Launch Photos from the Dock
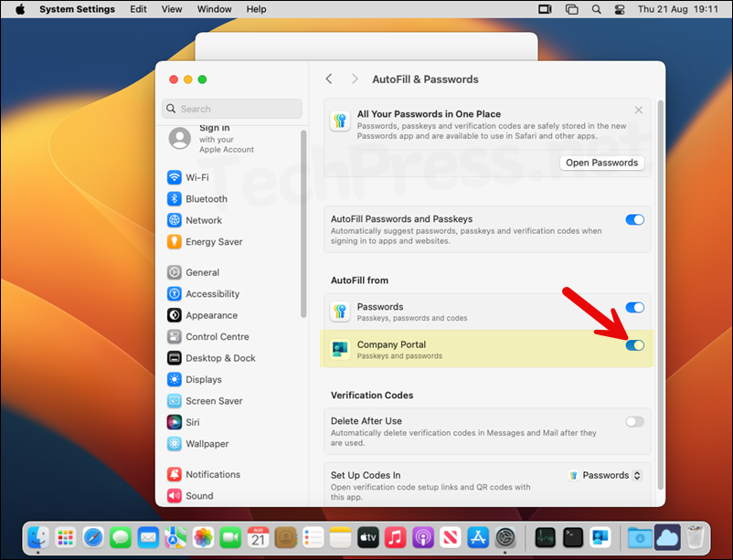 pyautogui.click(x=203, y=537)
